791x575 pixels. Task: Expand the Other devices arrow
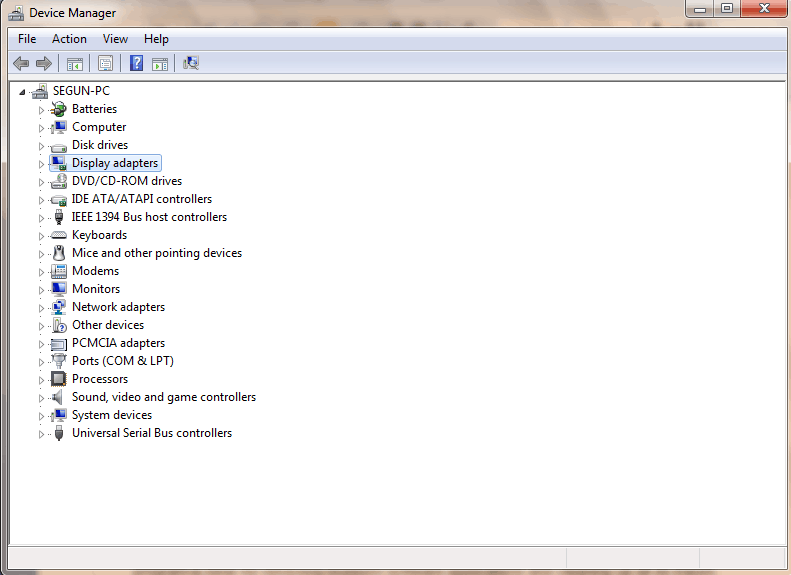pos(41,326)
